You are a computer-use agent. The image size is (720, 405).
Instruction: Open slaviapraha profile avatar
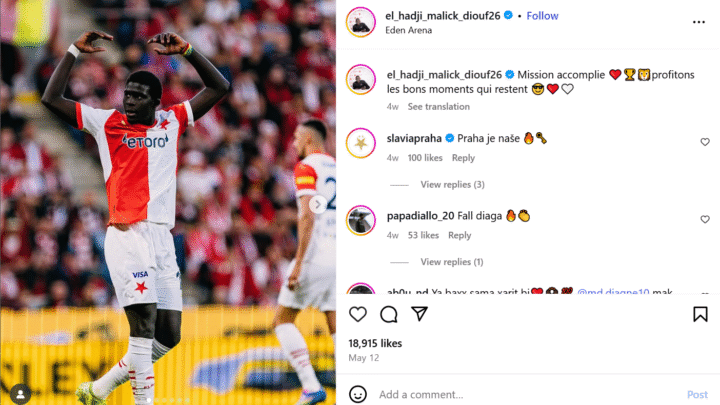tap(361, 143)
